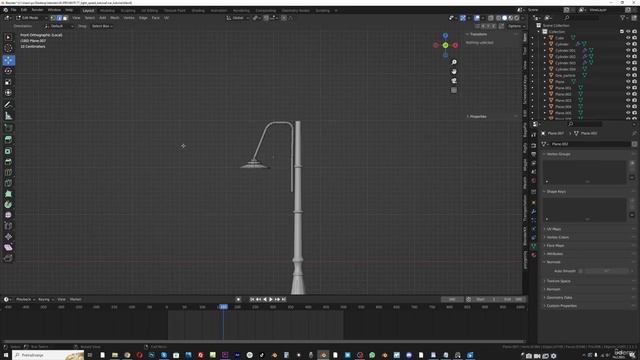
Task: Open the Mesh menu in viewport header
Action: coord(115,18)
